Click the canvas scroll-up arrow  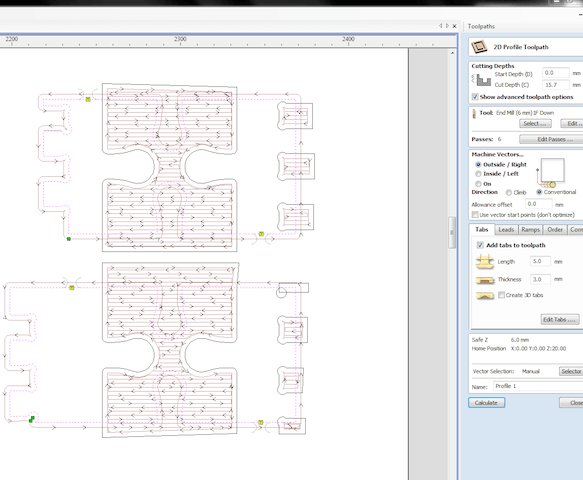452,53
